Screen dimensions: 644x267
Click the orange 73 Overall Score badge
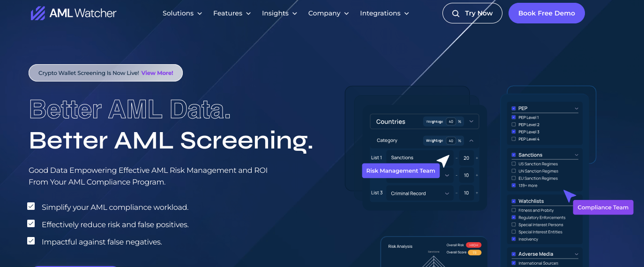(474, 252)
